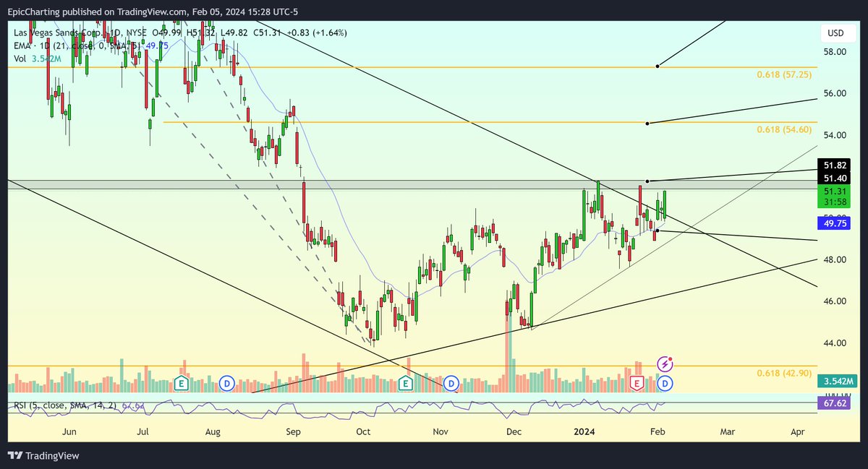Screen dimensions: 868x469
Task: Click the 54.00 price axis value
Action: click(x=835, y=135)
